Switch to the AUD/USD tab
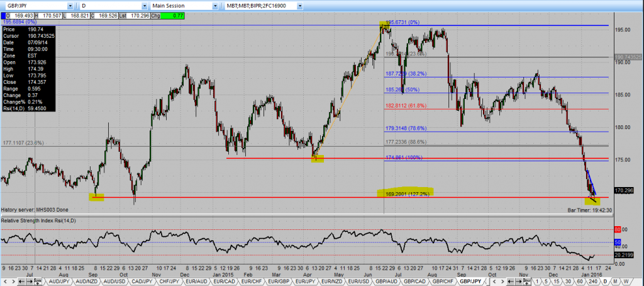644x286 pixels. click(x=114, y=281)
